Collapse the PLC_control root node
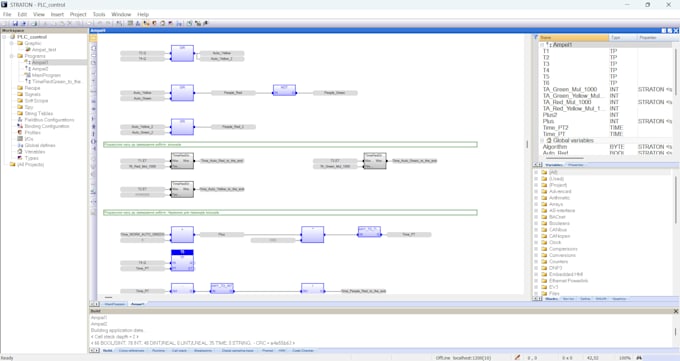 (5, 37)
